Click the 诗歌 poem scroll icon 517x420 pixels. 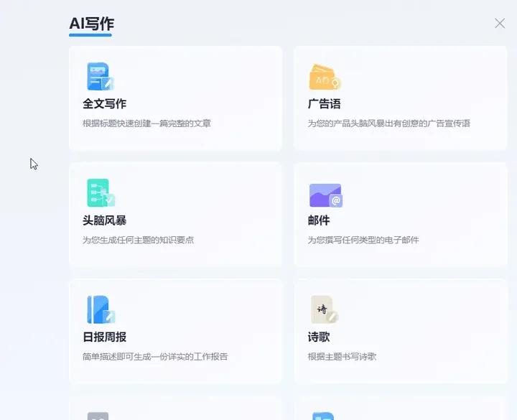[x=325, y=309]
